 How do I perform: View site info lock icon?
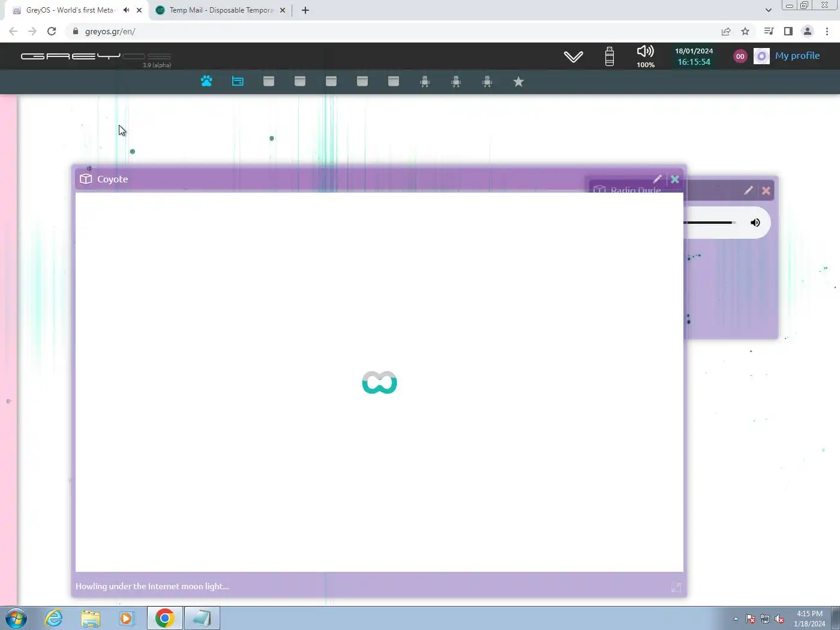(x=76, y=31)
